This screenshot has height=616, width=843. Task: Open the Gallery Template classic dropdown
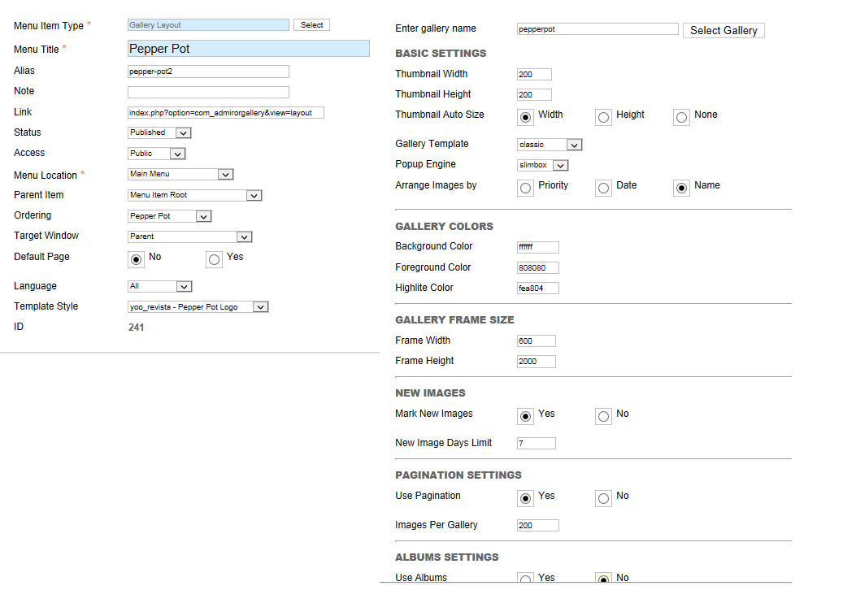tap(550, 145)
